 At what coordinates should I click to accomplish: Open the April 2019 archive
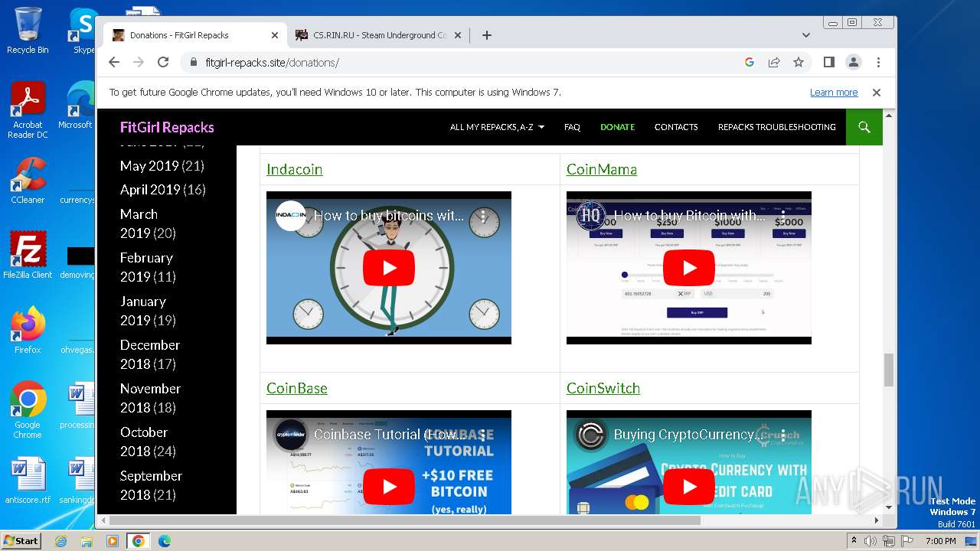tap(149, 190)
